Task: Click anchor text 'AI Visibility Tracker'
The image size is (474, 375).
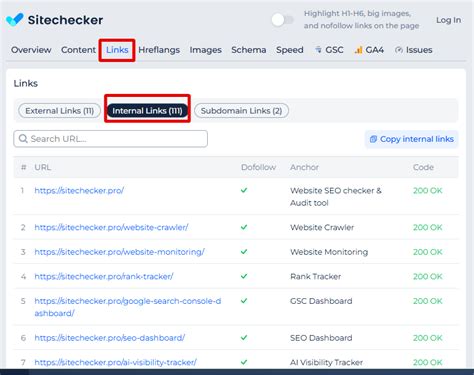Action: point(326,362)
